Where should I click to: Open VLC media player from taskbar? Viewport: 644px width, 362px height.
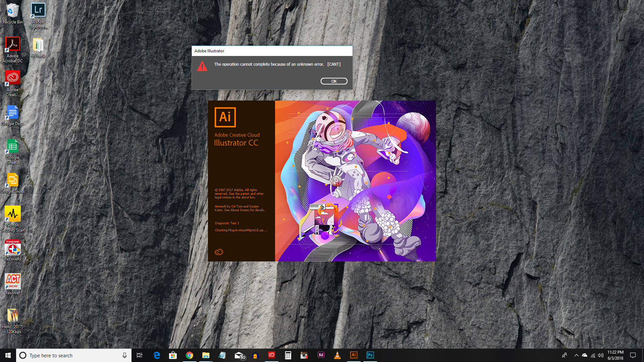click(x=337, y=355)
